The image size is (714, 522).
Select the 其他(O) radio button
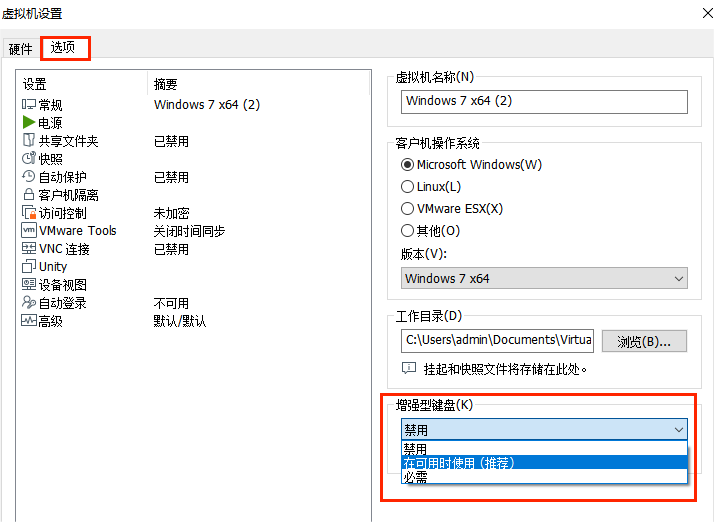click(407, 231)
